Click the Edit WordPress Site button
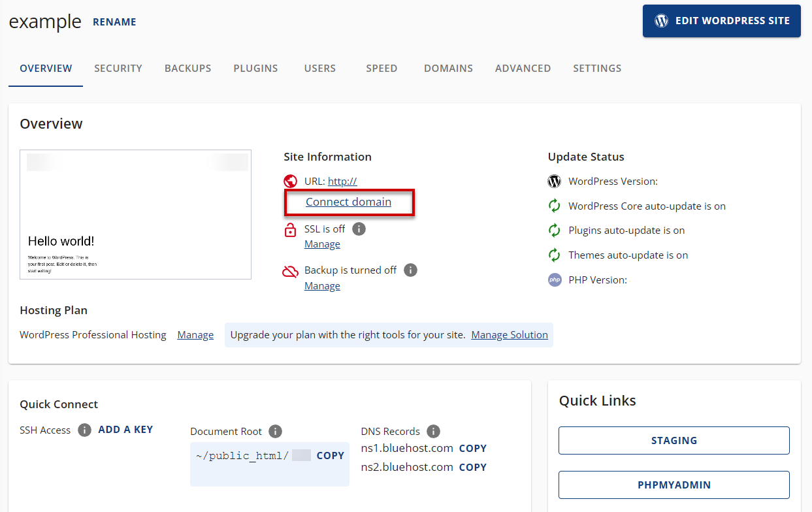812x512 pixels. pos(722,21)
